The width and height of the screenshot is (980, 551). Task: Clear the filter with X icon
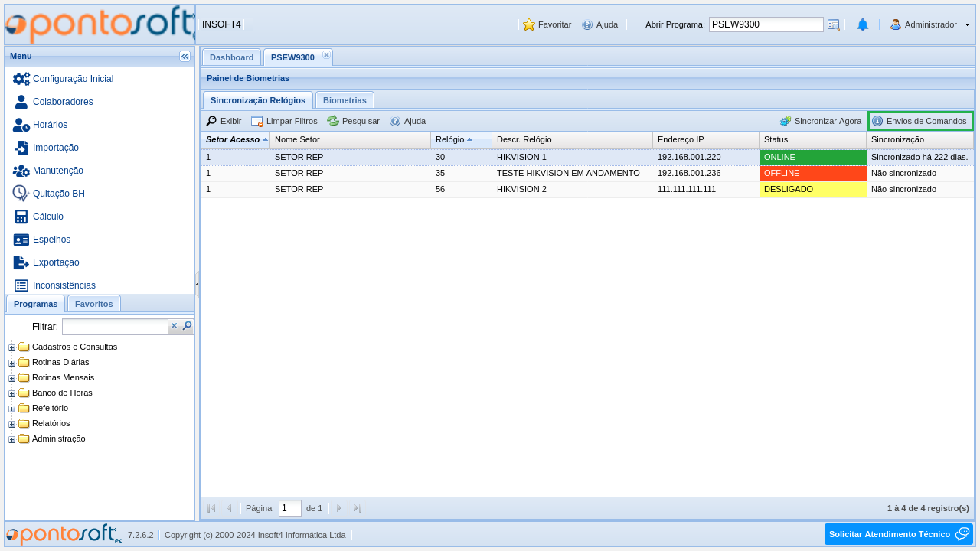175,326
